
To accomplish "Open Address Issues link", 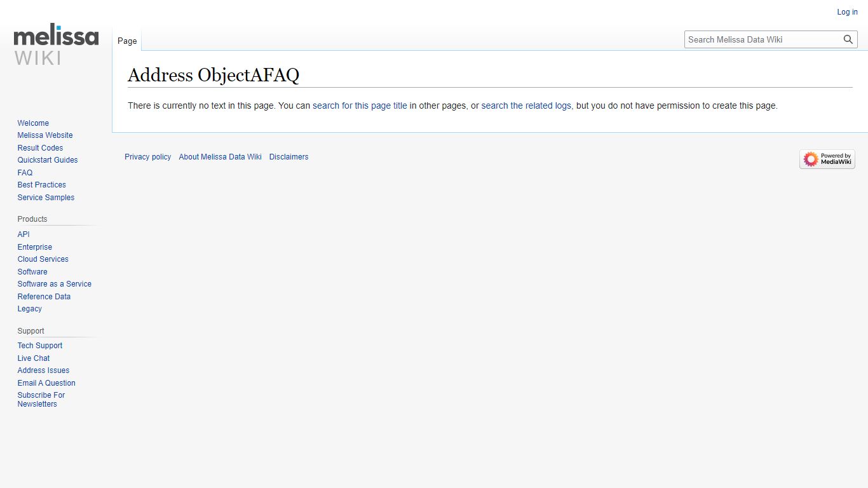I will [43, 370].
